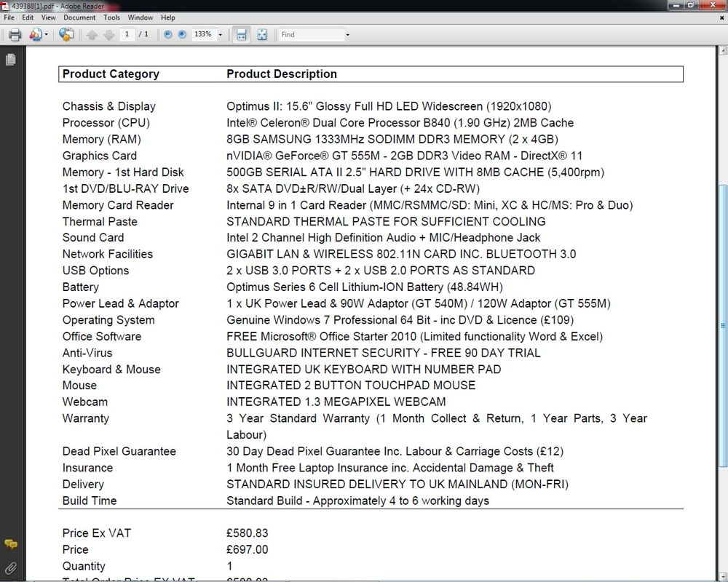This screenshot has width=728, height=582.
Task: Close the Adobe Reader window
Action: pos(713,5)
